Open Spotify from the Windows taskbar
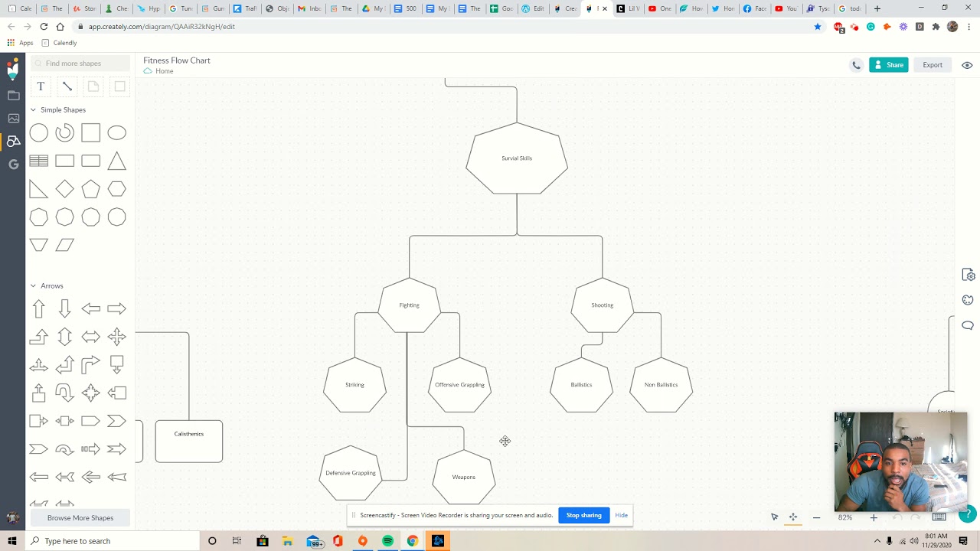Image resolution: width=980 pixels, height=551 pixels. (387, 541)
